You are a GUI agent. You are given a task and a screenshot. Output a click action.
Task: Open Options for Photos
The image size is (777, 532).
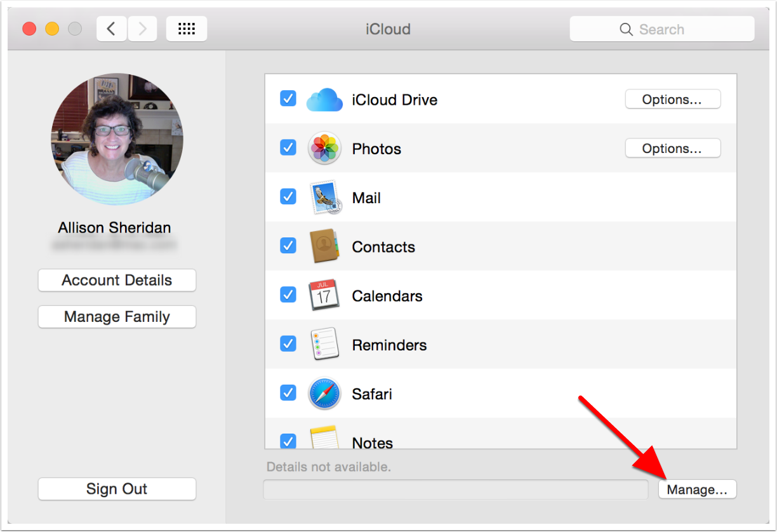click(x=672, y=149)
